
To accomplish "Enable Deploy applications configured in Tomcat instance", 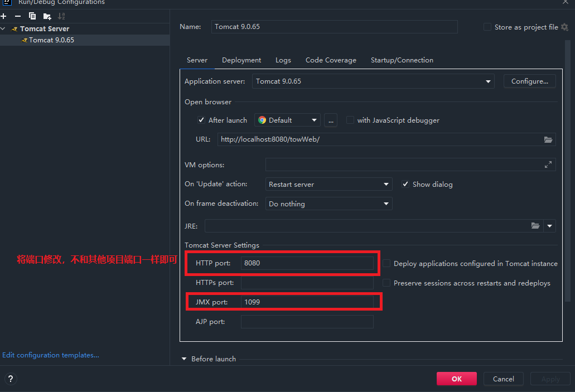I will (386, 263).
